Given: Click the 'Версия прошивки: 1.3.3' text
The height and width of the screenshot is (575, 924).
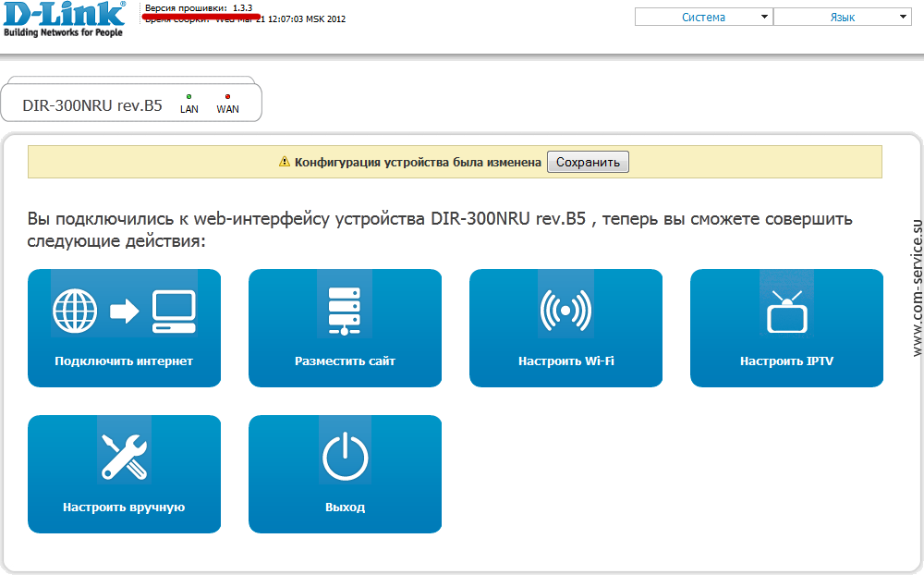Looking at the screenshot, I should 199,7.
